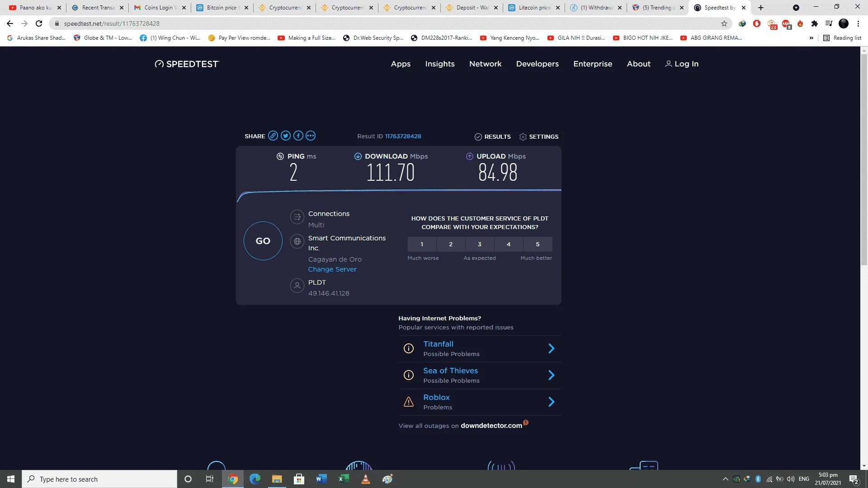The height and width of the screenshot is (488, 868).
Task: Open the Dr.Web Security bookmark
Action: point(373,38)
